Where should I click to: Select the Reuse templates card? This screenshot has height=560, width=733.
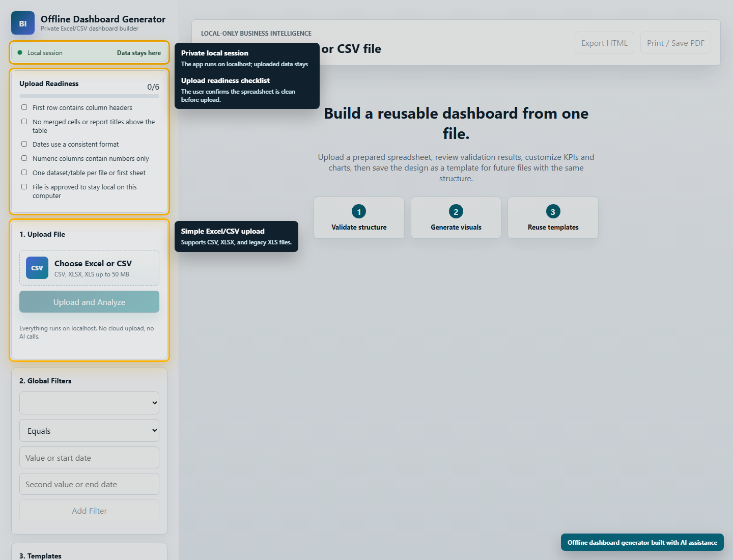coord(553,217)
